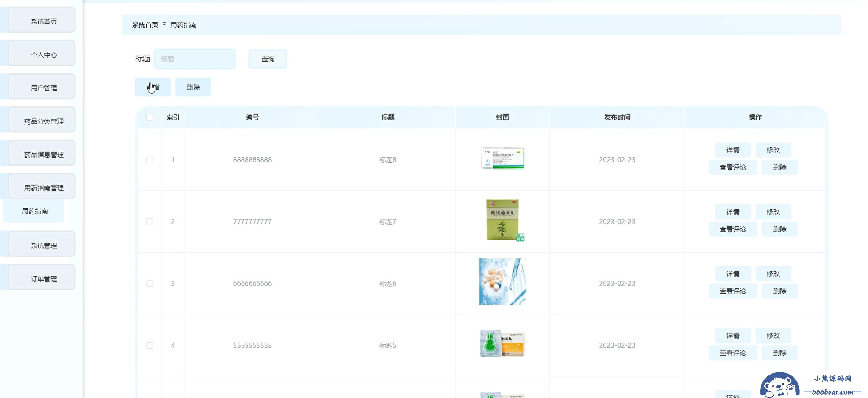
Task: Open 药品信息管理 sidebar menu
Action: click(x=42, y=153)
